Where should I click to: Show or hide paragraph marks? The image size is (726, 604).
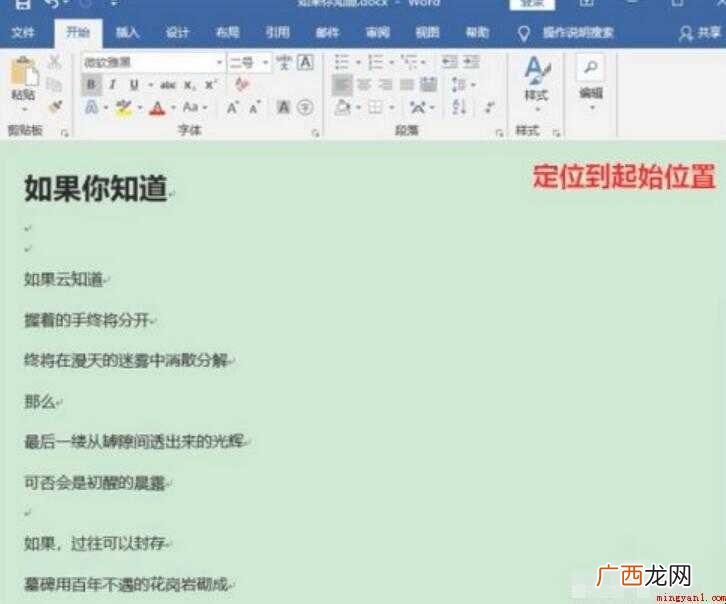[x=489, y=107]
